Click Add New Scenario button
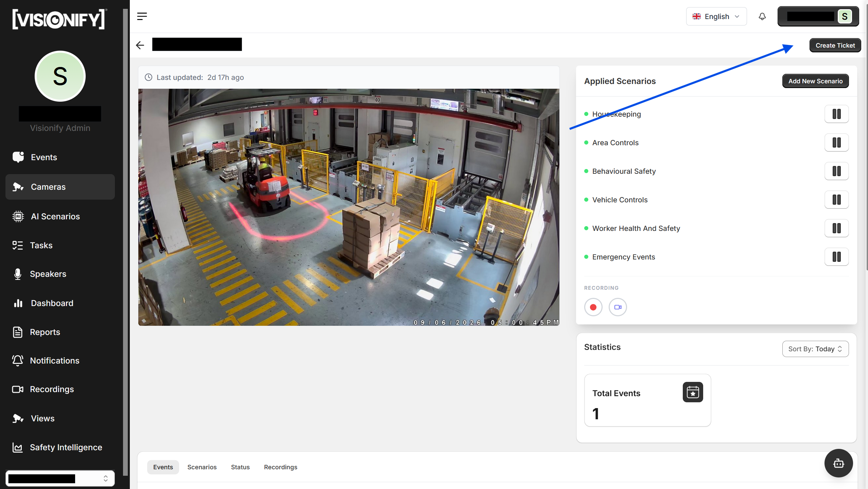 pos(815,81)
